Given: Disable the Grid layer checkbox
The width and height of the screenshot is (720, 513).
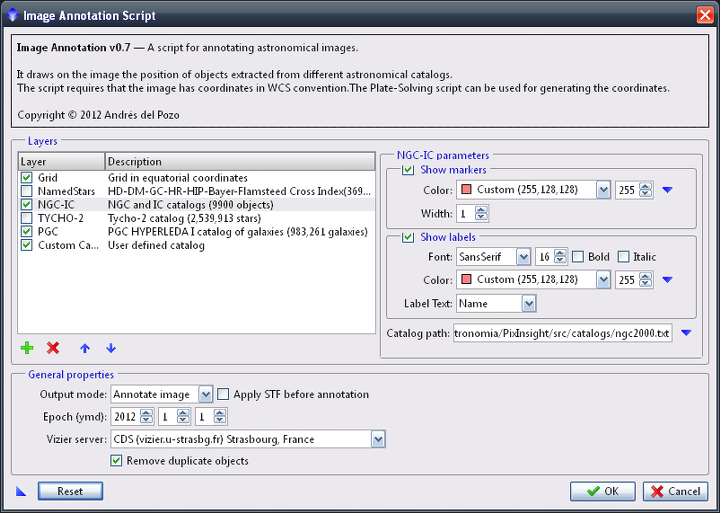Looking at the screenshot, I should coord(27,178).
